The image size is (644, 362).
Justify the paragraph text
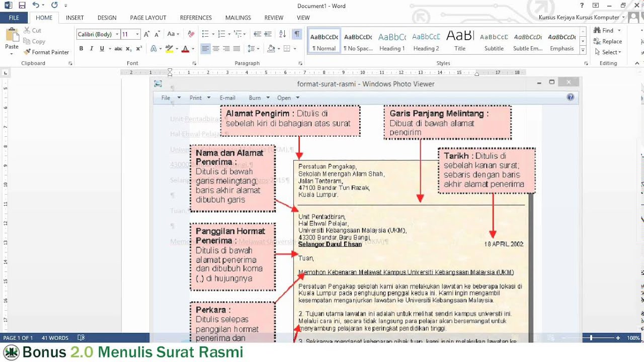(x=237, y=49)
